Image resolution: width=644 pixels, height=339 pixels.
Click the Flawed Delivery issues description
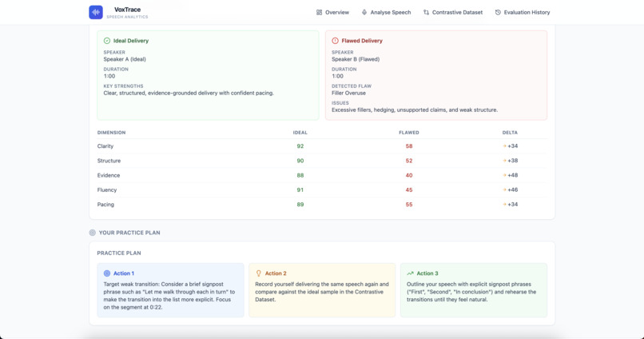415,110
